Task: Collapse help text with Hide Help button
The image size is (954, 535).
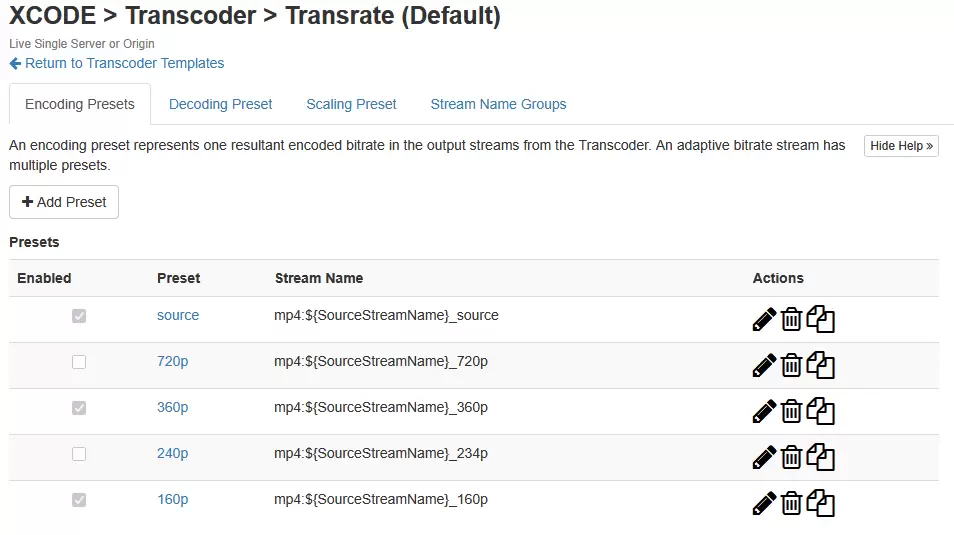Action: pos(901,146)
